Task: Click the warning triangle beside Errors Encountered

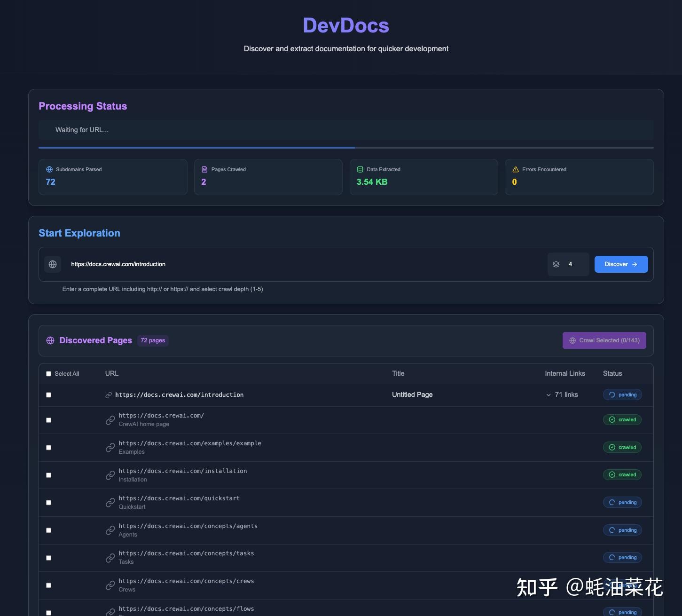Action: click(x=515, y=169)
